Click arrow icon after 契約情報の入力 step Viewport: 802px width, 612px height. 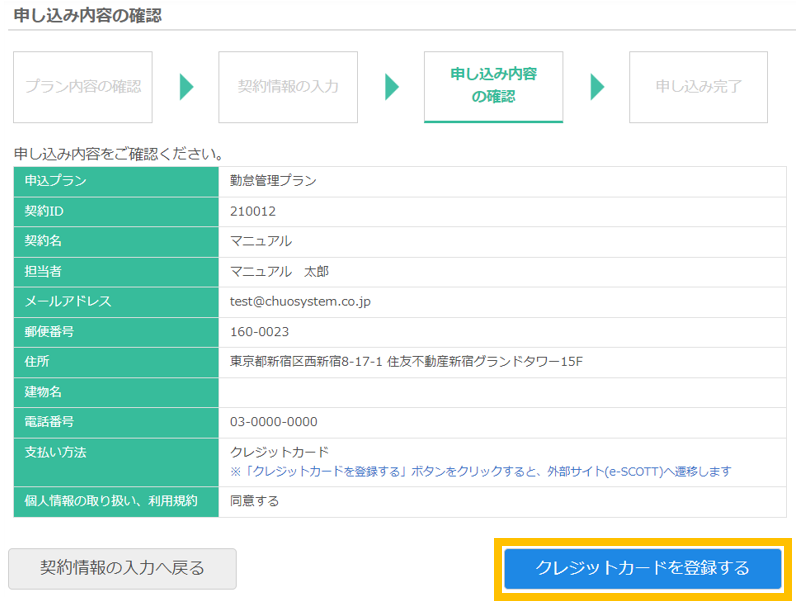(392, 87)
